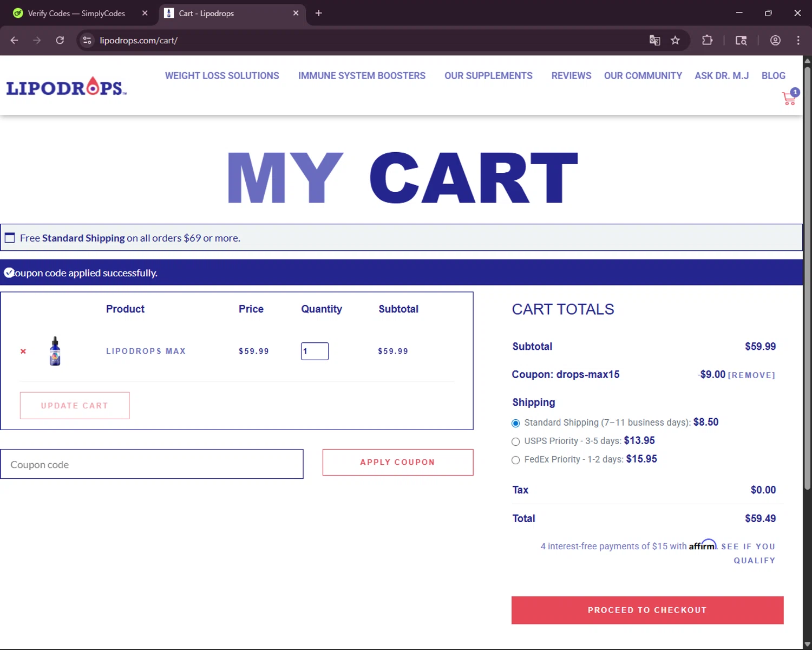Click the Free Standard Shipping notice text

[x=130, y=238]
